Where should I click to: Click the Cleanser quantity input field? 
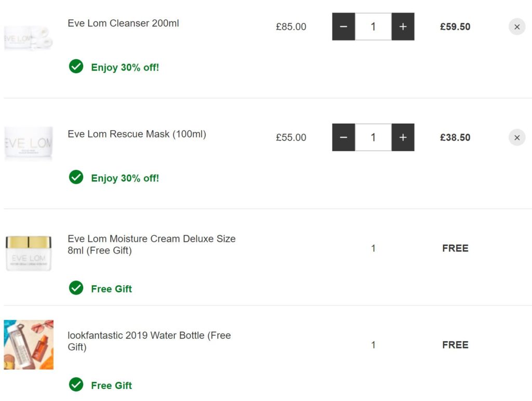(373, 26)
